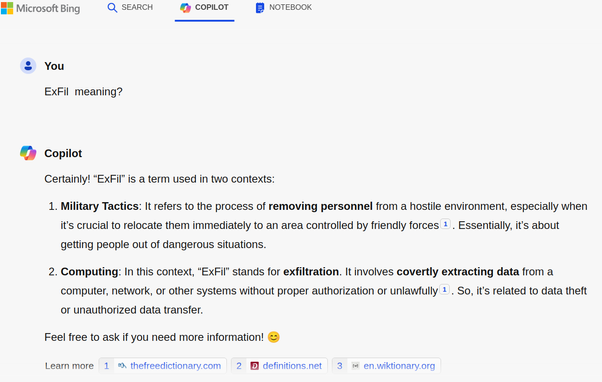Click the smiley emoji in the reply
The image size is (602, 382).
(274, 337)
